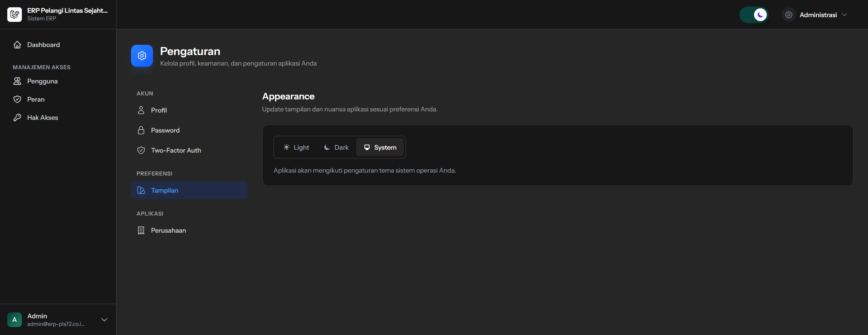Screen dimensions: 868x335
Task: Click the ERP logo icon in sidebar header
Action: click(x=15, y=15)
